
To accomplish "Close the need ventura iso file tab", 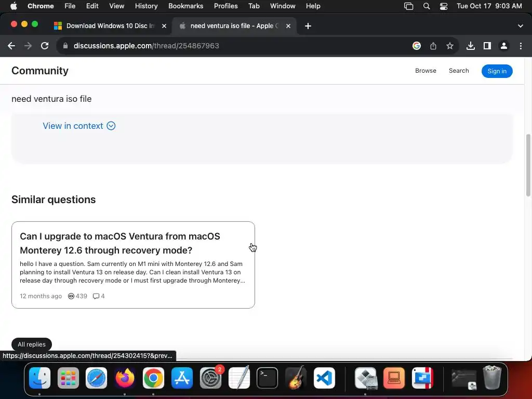I will [288, 26].
